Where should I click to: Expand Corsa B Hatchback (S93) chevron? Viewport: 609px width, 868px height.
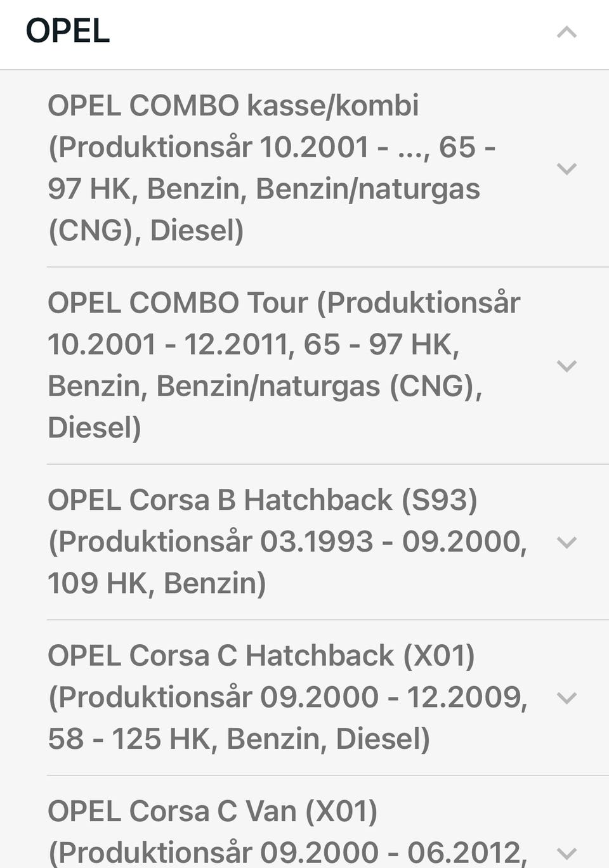(566, 542)
